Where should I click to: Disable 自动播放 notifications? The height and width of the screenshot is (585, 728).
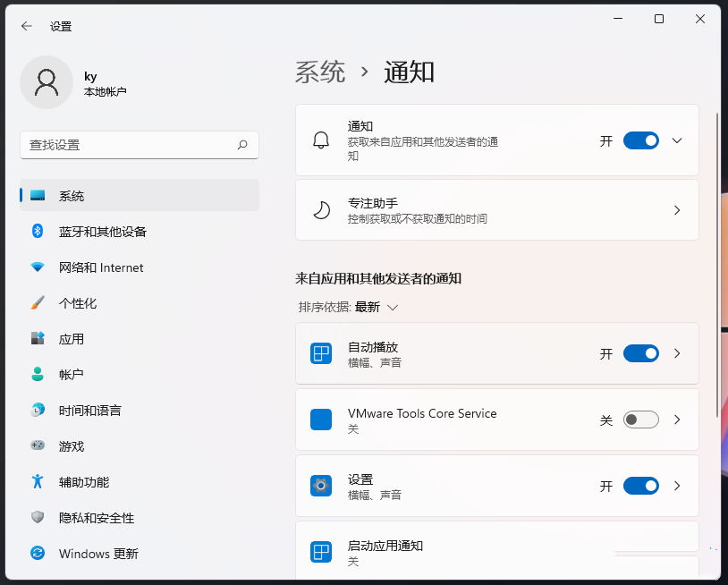click(x=640, y=352)
